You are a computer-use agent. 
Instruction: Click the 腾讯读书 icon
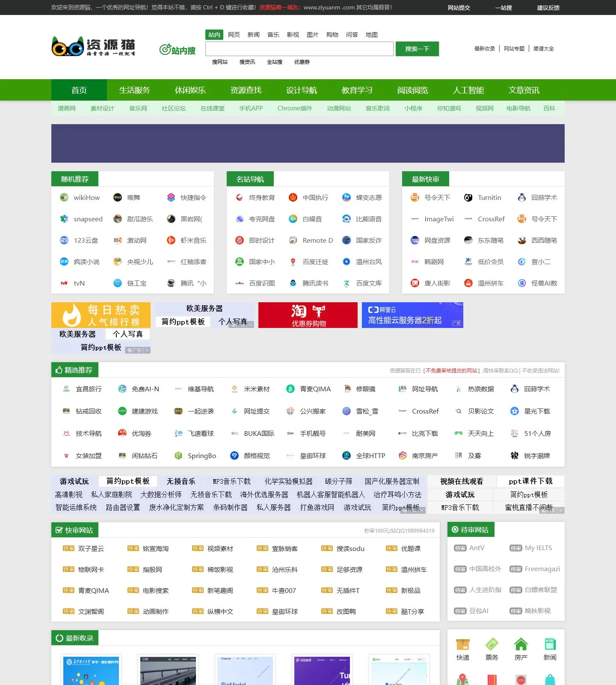click(293, 283)
